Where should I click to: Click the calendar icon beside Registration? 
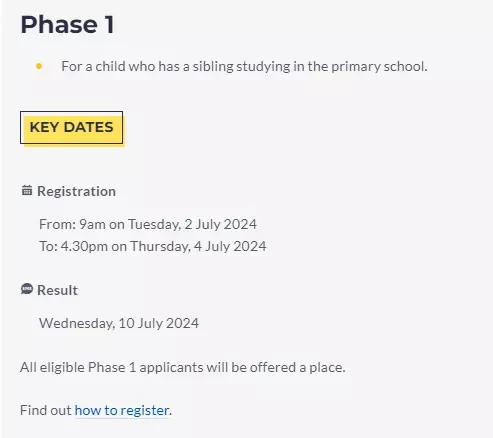[x=27, y=190]
